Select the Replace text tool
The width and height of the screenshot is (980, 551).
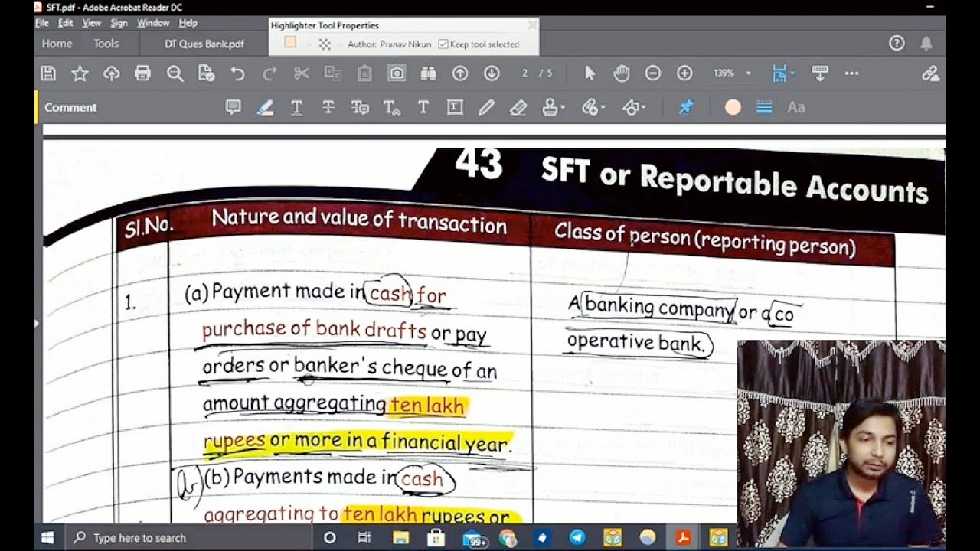360,108
